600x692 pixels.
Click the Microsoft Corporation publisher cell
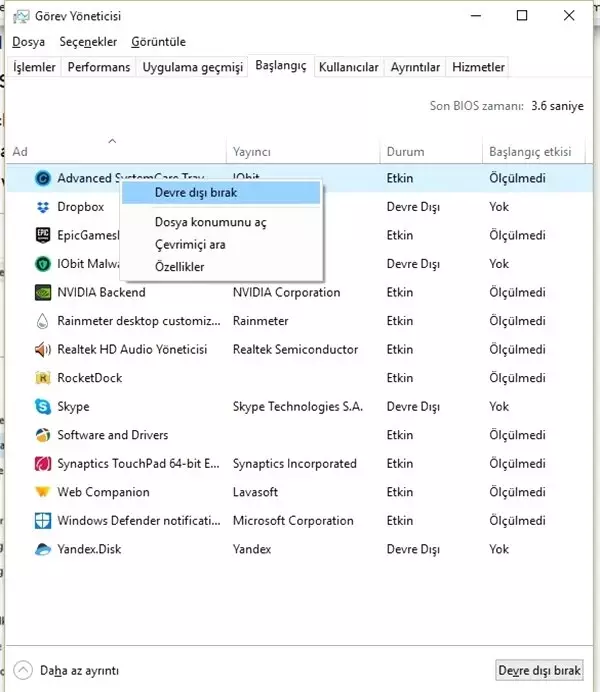pyautogui.click(x=293, y=521)
